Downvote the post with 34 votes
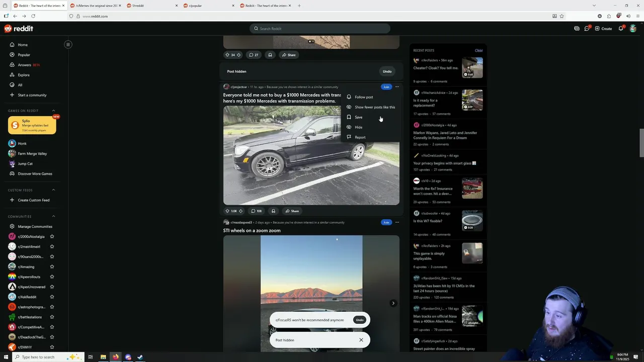Screen dimensions: 644x362 point(238,55)
